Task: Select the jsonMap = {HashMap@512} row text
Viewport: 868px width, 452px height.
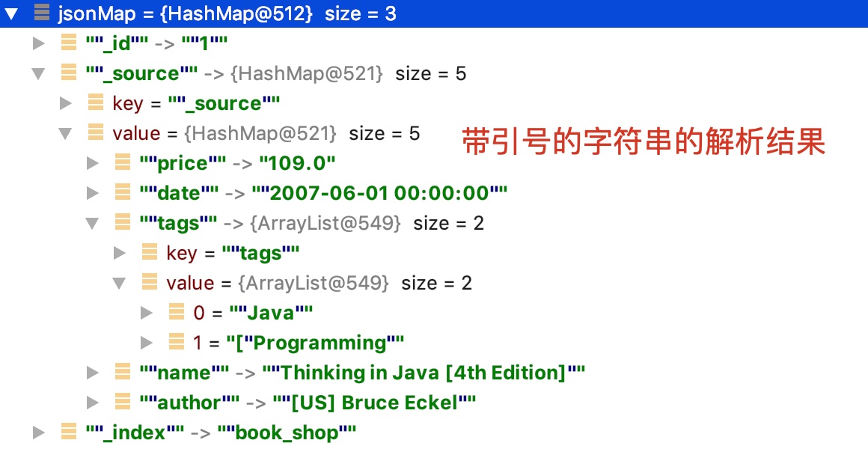Action: [x=227, y=13]
